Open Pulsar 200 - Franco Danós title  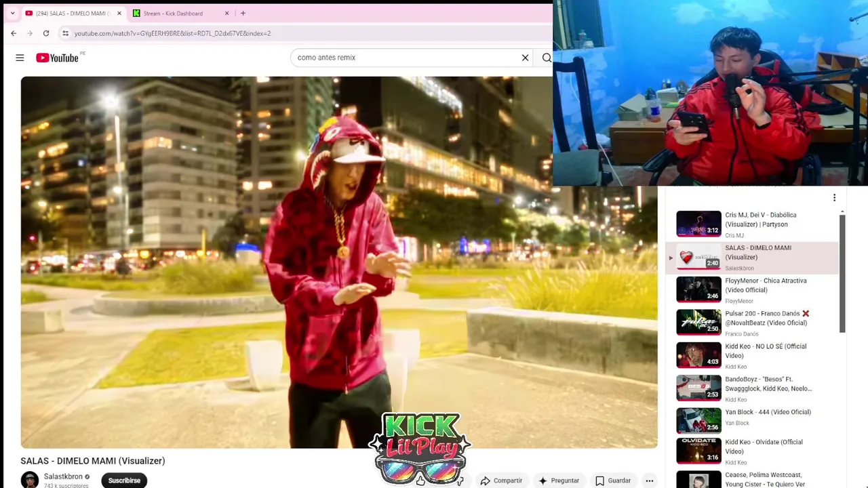click(767, 318)
